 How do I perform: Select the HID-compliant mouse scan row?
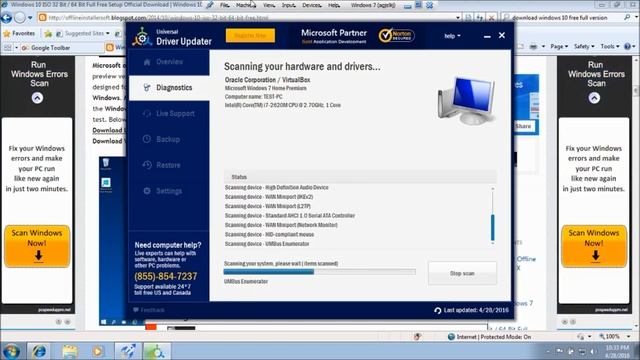[x=269, y=234]
